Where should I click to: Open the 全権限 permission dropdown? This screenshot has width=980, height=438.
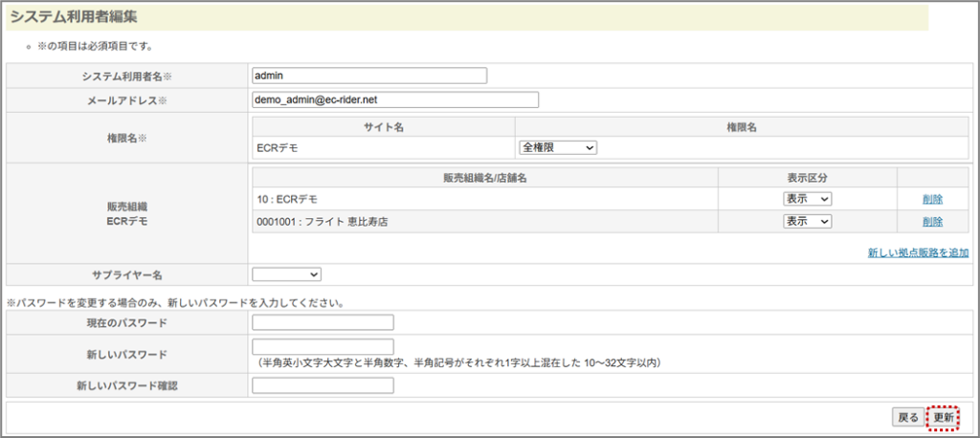point(558,147)
